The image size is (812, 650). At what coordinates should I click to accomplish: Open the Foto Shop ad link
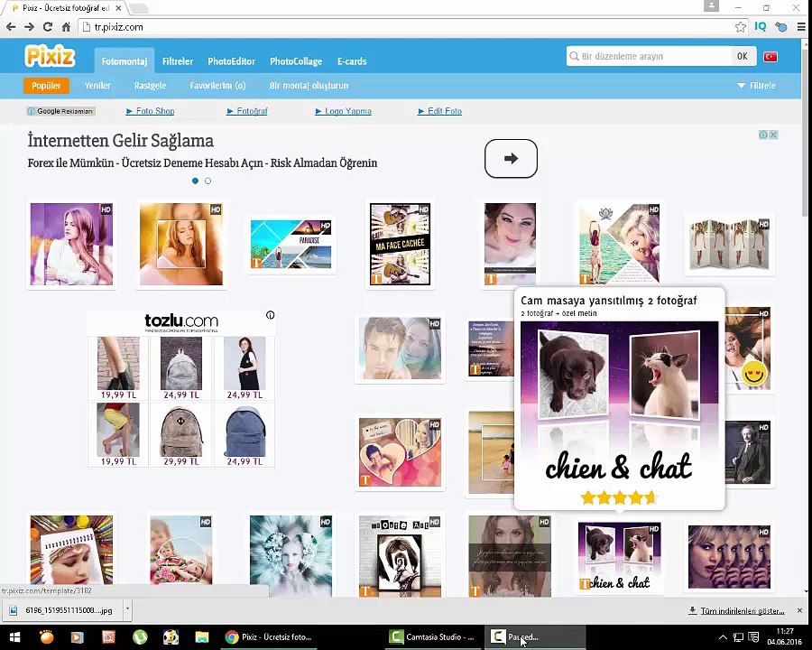point(150,111)
